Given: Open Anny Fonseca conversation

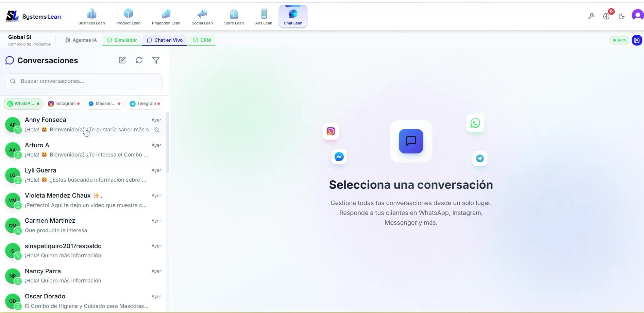Looking at the screenshot, I should tap(83, 125).
